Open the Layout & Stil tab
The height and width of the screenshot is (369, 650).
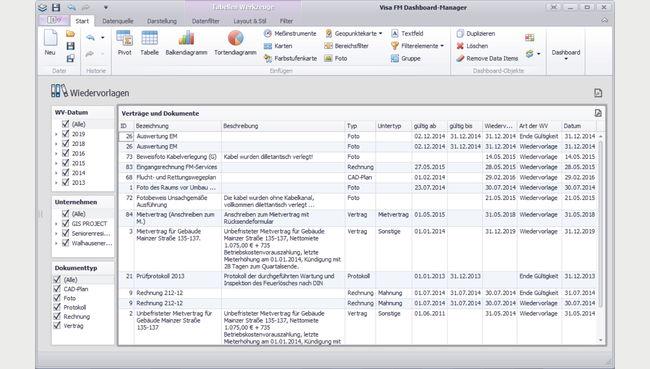click(250, 21)
